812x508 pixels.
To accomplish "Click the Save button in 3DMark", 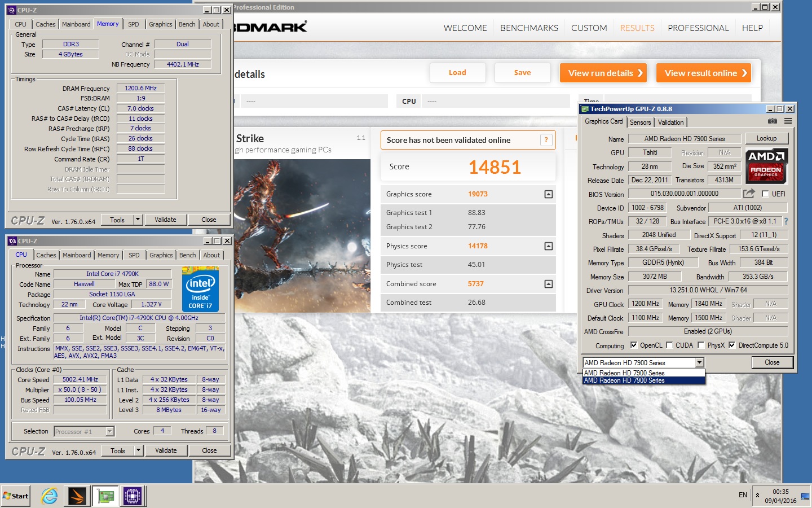I will 522,73.
